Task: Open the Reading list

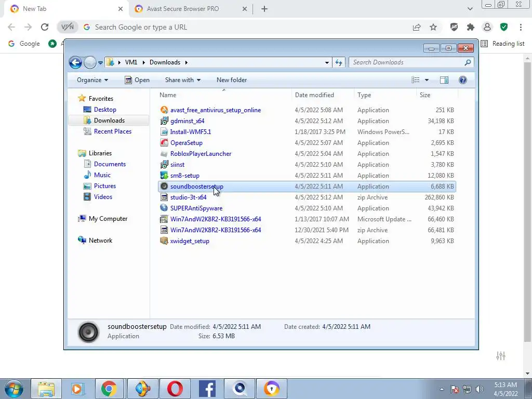Action: pos(503,44)
